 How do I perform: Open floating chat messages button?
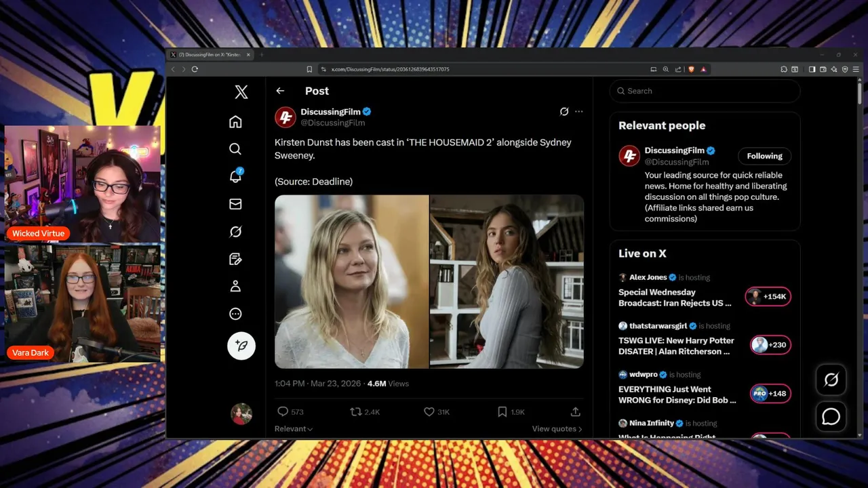[831, 417]
